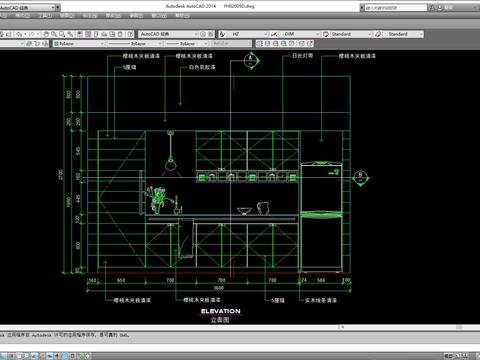The height and width of the screenshot is (360, 480).
Task: Click the command line text area
Action: [x=240, y=335]
